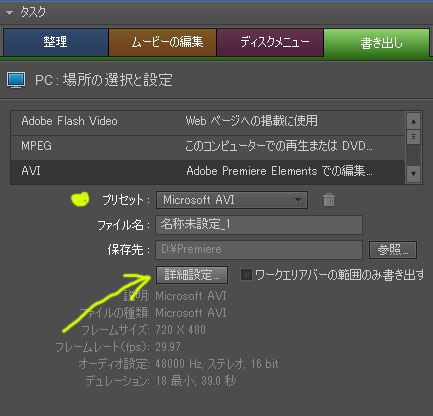Select the AVI format row
The height and width of the screenshot is (416, 433).
coord(208,172)
